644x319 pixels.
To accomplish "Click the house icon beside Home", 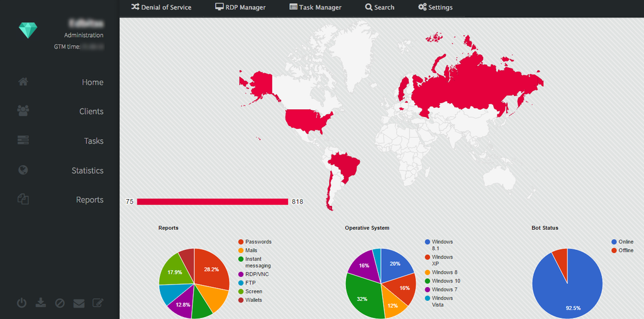I will point(23,82).
